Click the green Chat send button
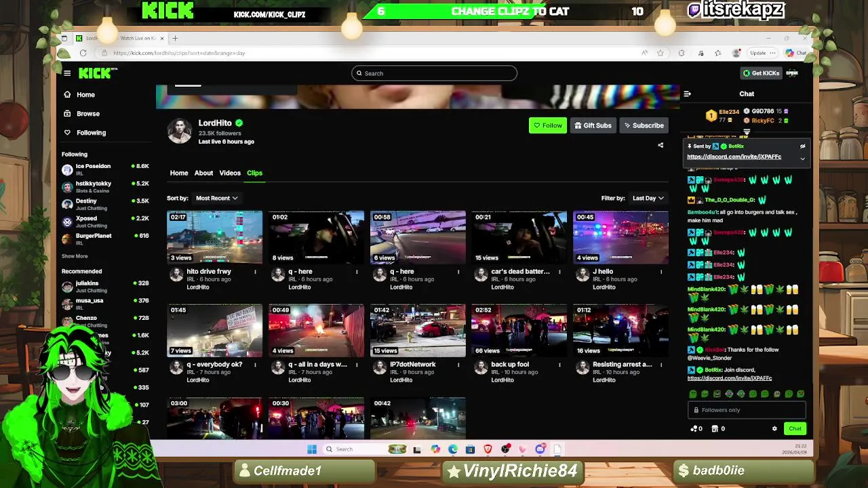 coord(795,428)
